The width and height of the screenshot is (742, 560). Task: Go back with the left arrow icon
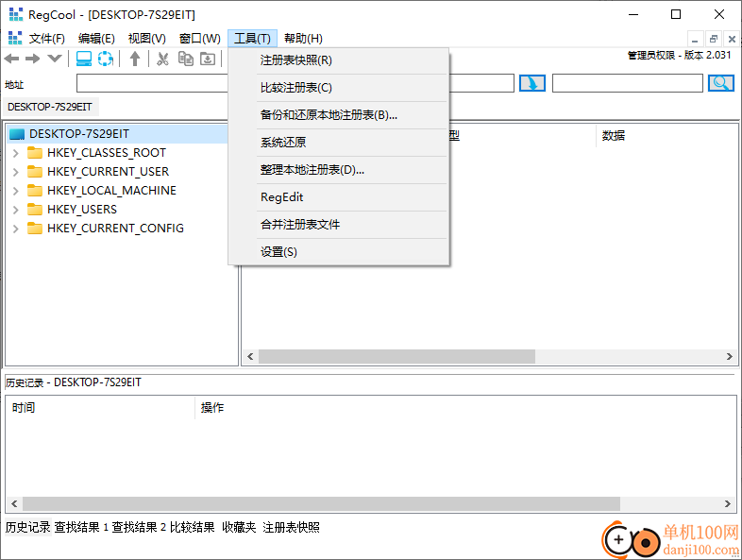pos(11,59)
